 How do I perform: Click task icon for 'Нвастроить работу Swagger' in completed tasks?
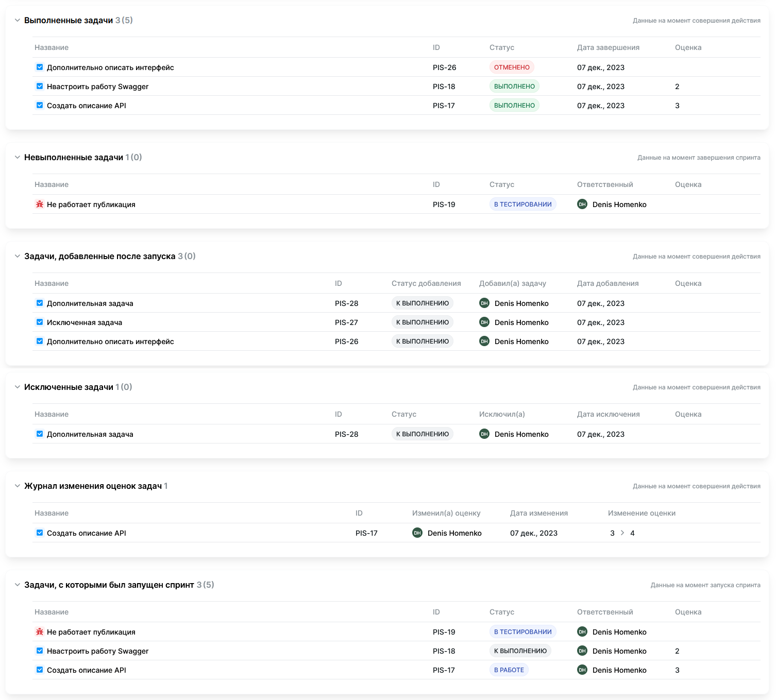(x=40, y=87)
